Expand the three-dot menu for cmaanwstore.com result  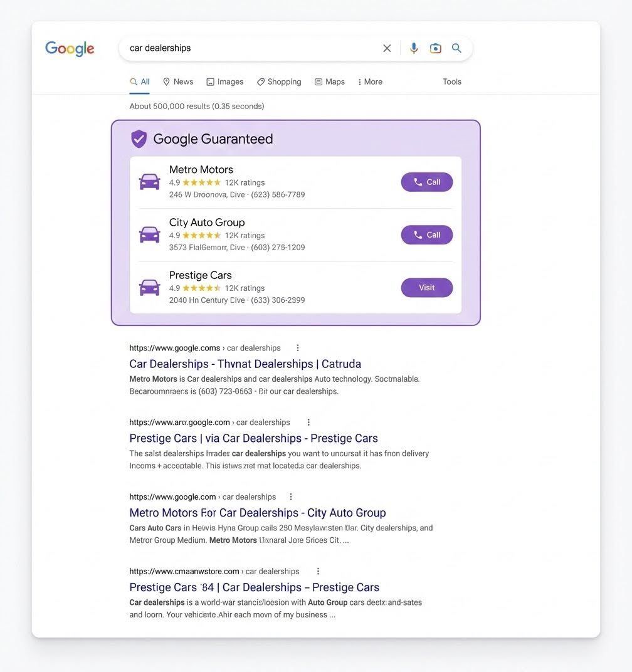point(318,572)
